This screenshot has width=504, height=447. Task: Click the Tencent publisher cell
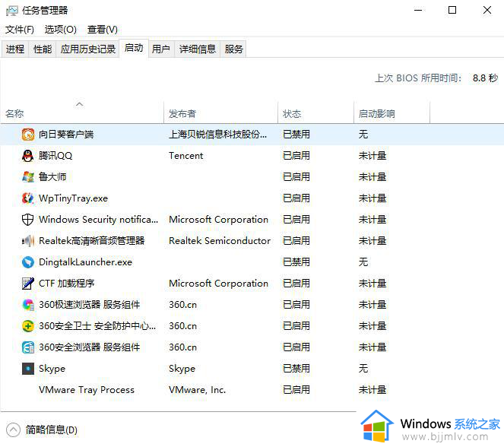point(185,156)
